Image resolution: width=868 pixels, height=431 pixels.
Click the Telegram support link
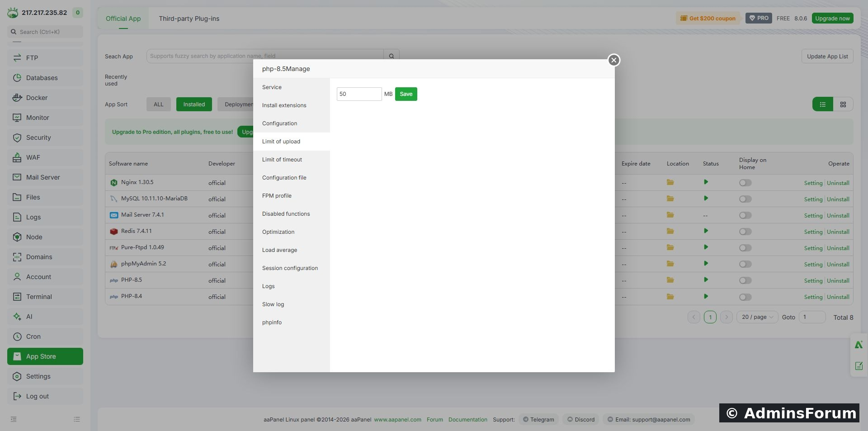(538, 420)
